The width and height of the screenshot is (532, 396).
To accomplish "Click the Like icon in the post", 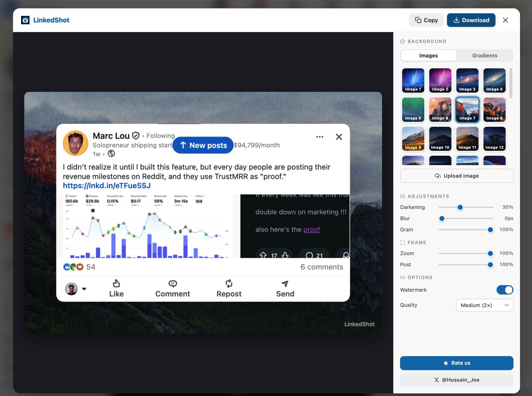I will (x=116, y=284).
